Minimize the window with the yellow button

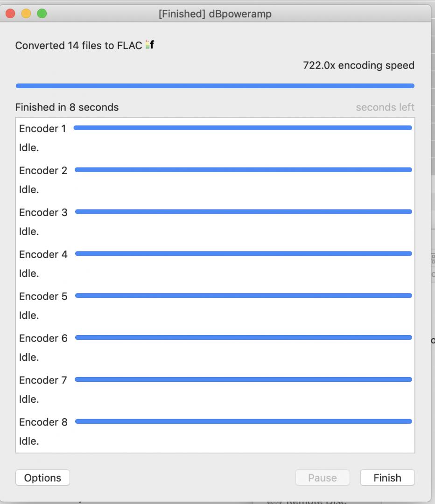pyautogui.click(x=26, y=14)
